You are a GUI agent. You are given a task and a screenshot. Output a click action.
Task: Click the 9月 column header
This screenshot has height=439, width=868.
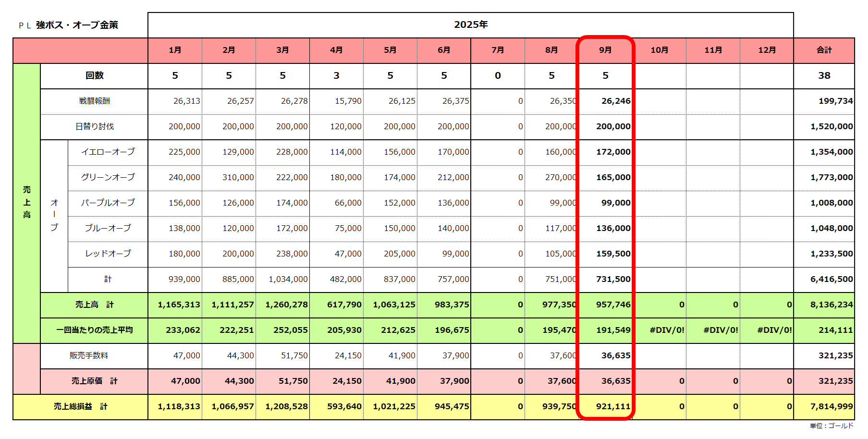click(x=605, y=50)
